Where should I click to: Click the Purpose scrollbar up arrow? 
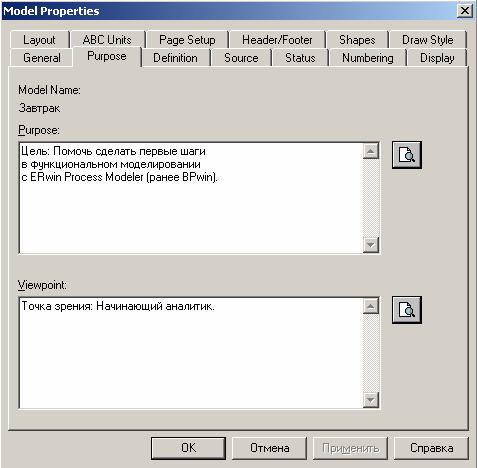(x=371, y=151)
